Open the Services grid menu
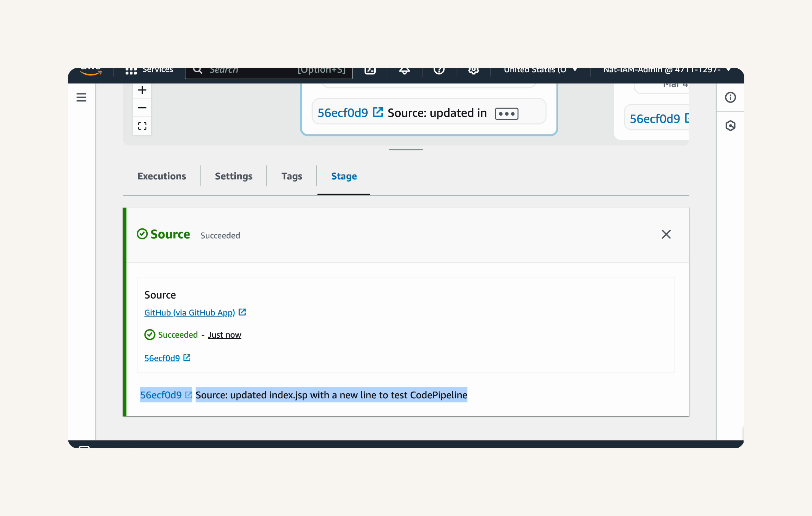 (149, 70)
